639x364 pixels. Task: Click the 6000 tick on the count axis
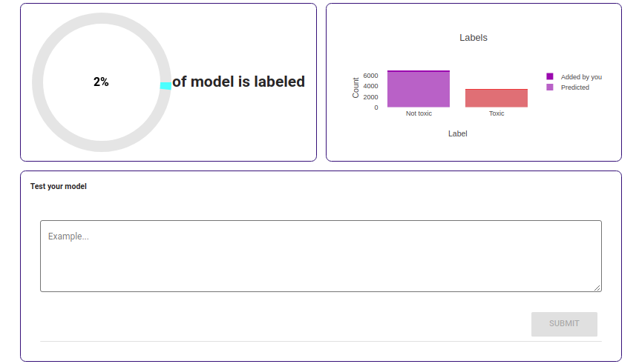click(x=370, y=76)
